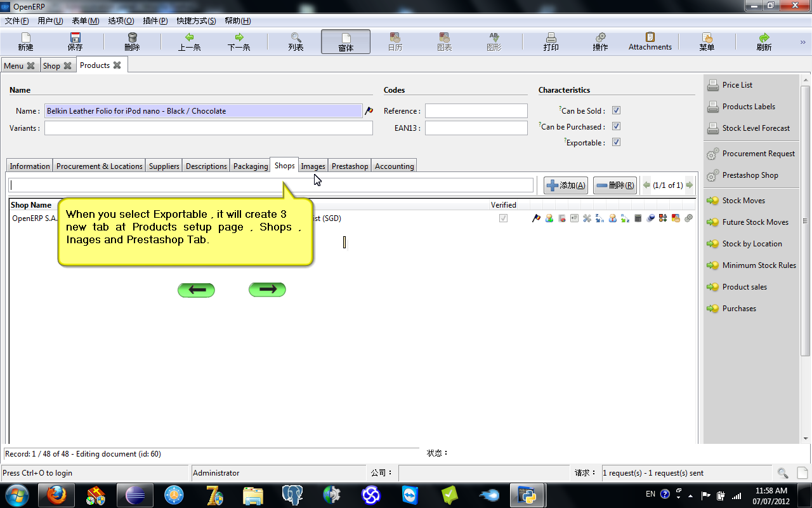This screenshot has height=508, width=812.
Task: Open the Purchases shortcut
Action: tap(739, 309)
